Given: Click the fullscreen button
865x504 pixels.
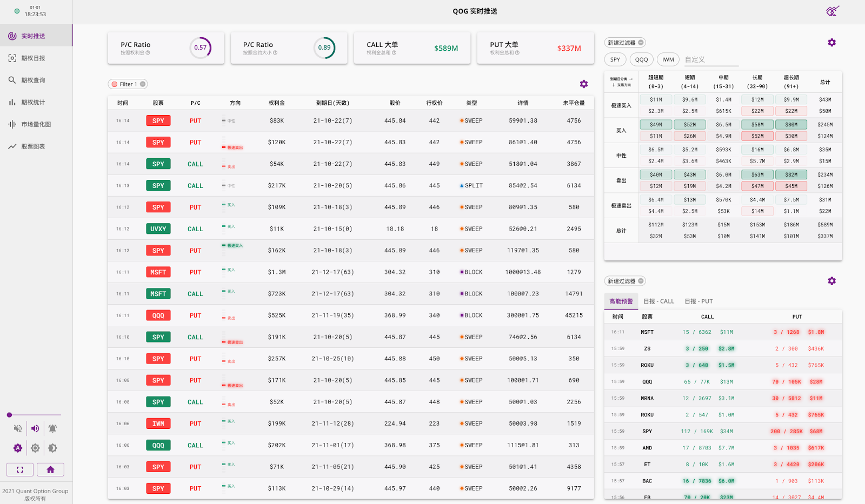Looking at the screenshot, I should click(x=20, y=469).
